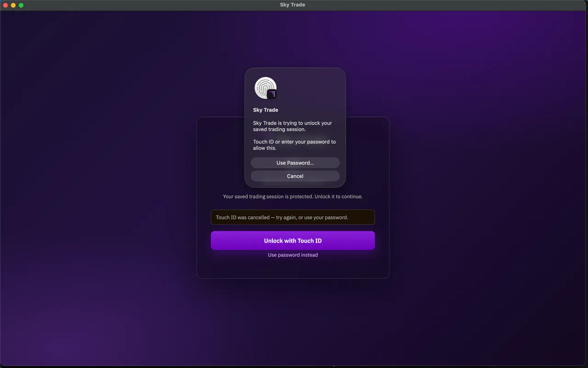Close the Sky Trade window

pyautogui.click(x=6, y=5)
